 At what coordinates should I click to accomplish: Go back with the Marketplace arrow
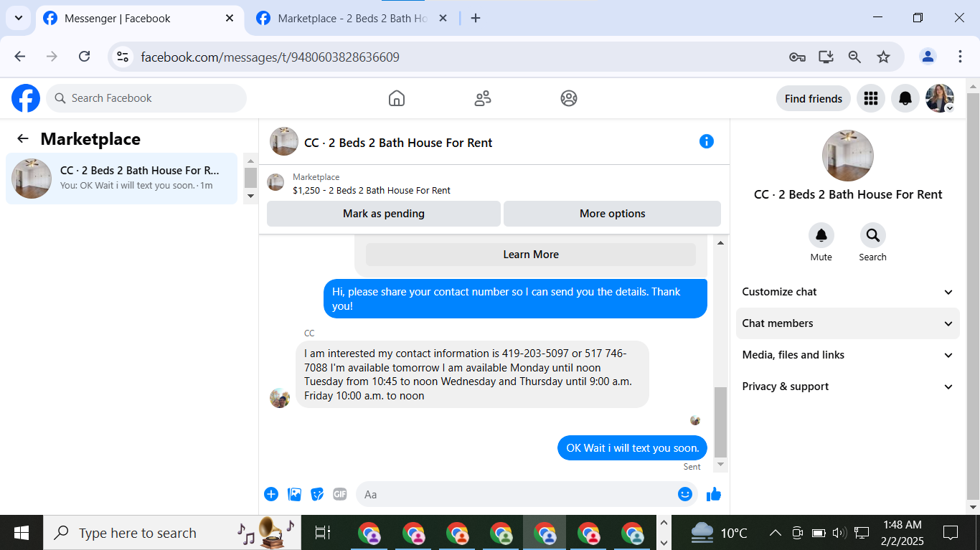tap(23, 139)
